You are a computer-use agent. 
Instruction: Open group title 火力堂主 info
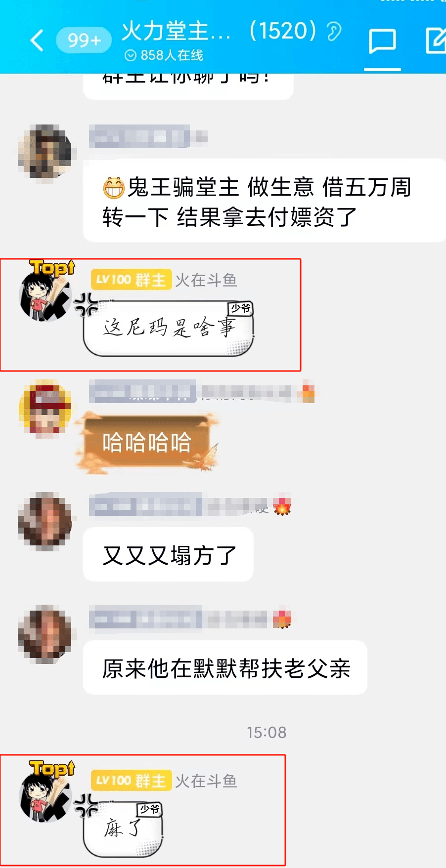[x=176, y=31]
